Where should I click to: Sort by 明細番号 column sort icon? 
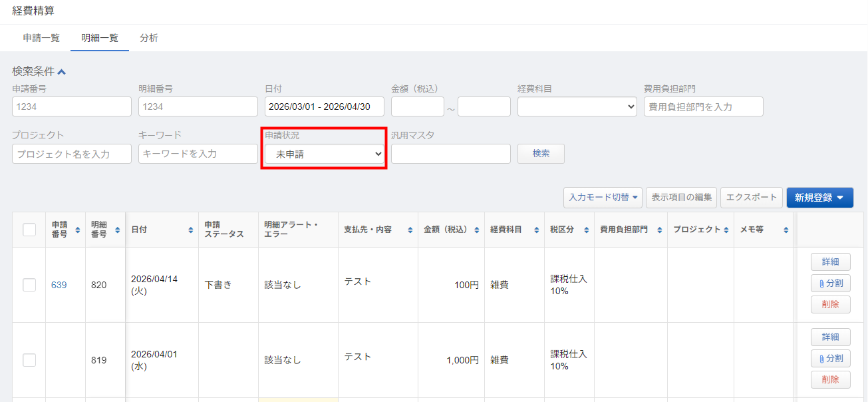[118, 230]
